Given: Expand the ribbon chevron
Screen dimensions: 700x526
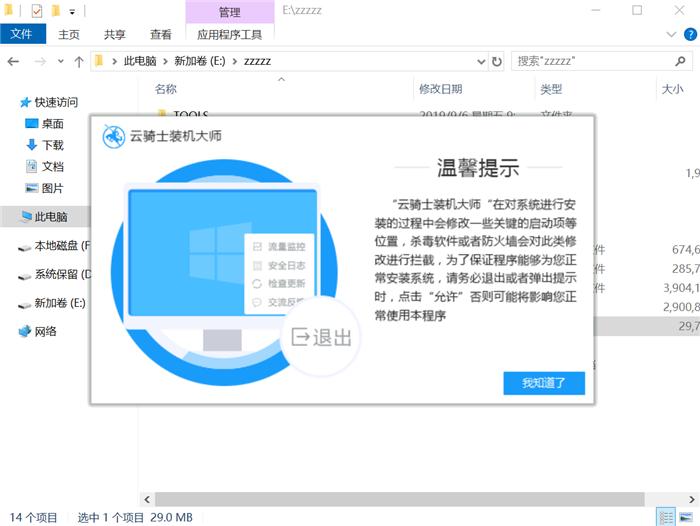Looking at the screenshot, I should coord(671,34).
